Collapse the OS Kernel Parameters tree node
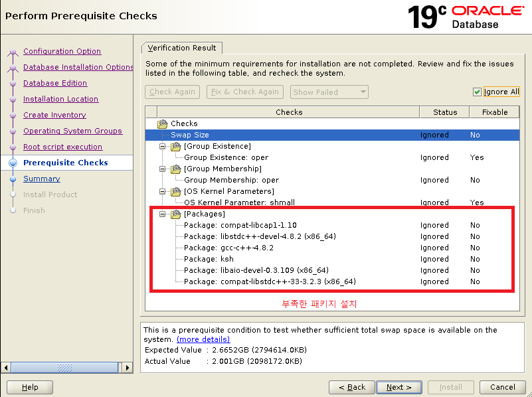 point(163,192)
